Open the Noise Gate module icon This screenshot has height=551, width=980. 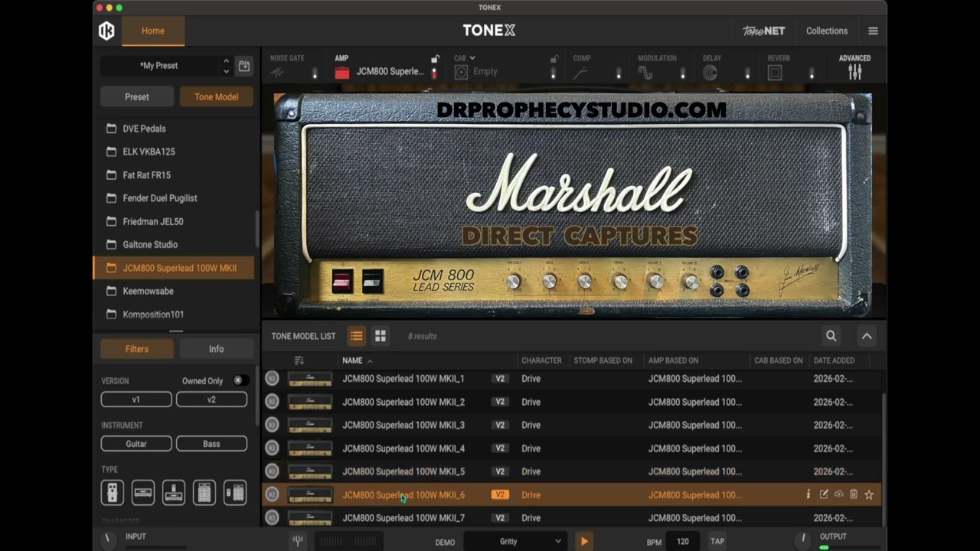(x=277, y=73)
